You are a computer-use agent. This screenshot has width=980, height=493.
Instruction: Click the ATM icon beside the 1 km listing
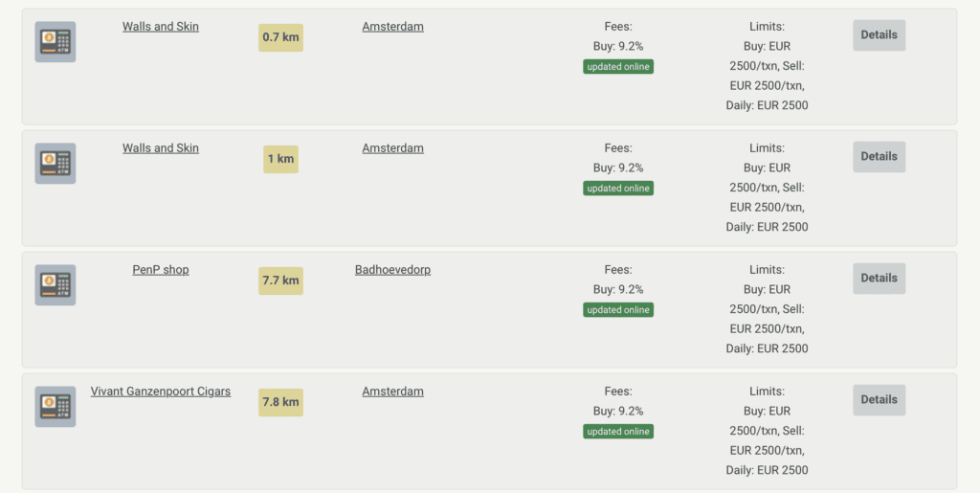tap(56, 164)
